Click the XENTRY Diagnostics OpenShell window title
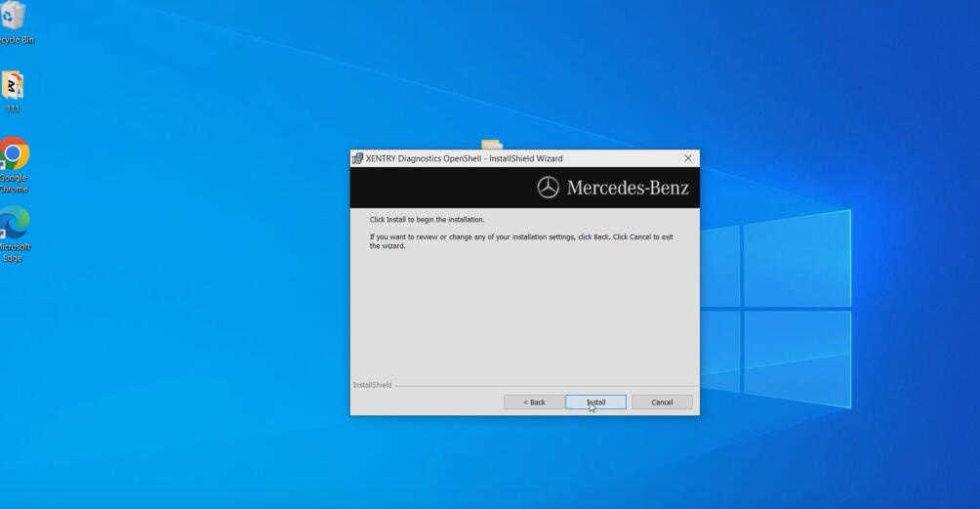This screenshot has height=509, width=980. pyautogui.click(x=465, y=158)
